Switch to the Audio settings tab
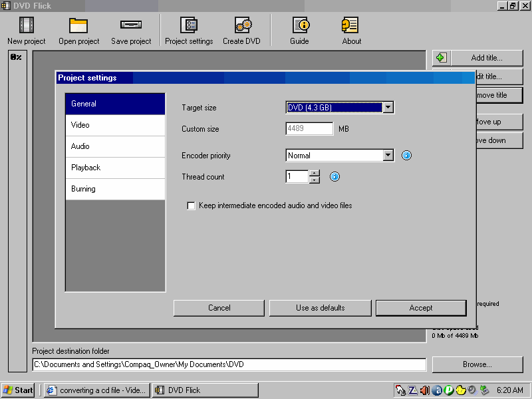 click(x=115, y=146)
